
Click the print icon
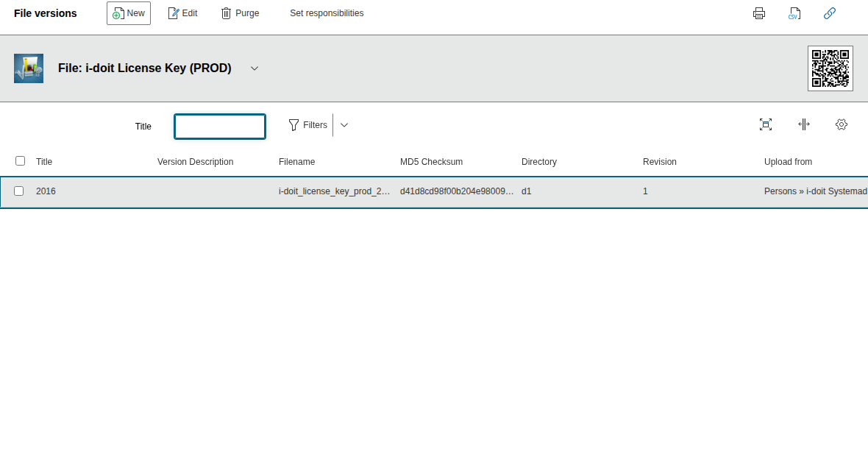[x=759, y=13]
